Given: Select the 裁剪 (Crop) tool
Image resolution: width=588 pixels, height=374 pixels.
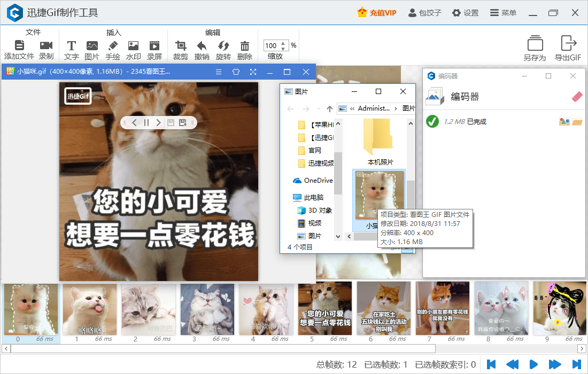Looking at the screenshot, I should pyautogui.click(x=180, y=47).
